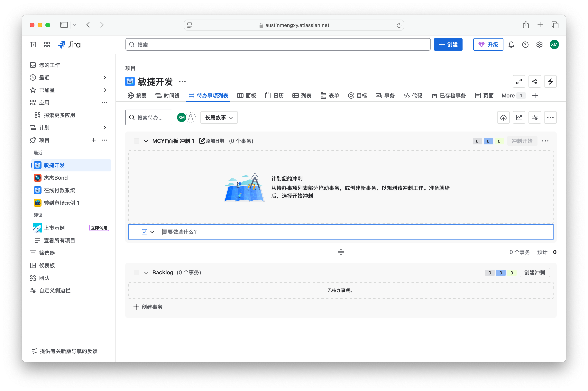This screenshot has width=588, height=391.
Task: Check the MCYF sprint 1 checkbox
Action: pos(136,141)
